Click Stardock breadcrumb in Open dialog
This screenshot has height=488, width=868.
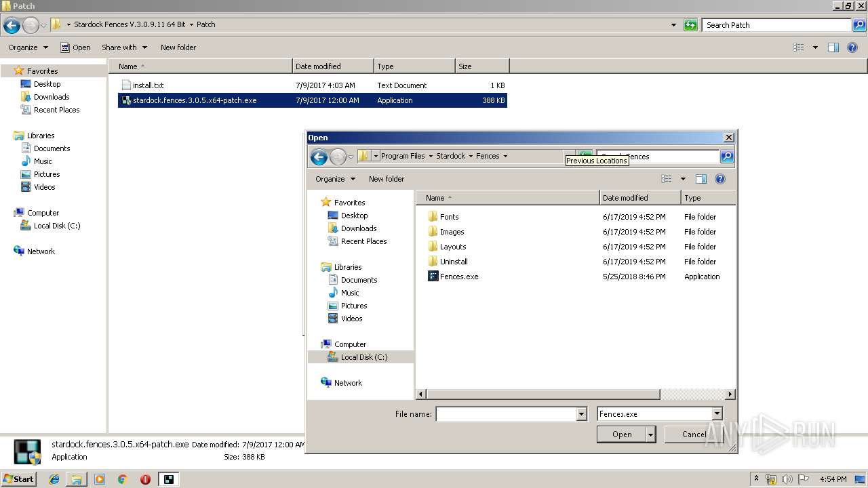450,156
